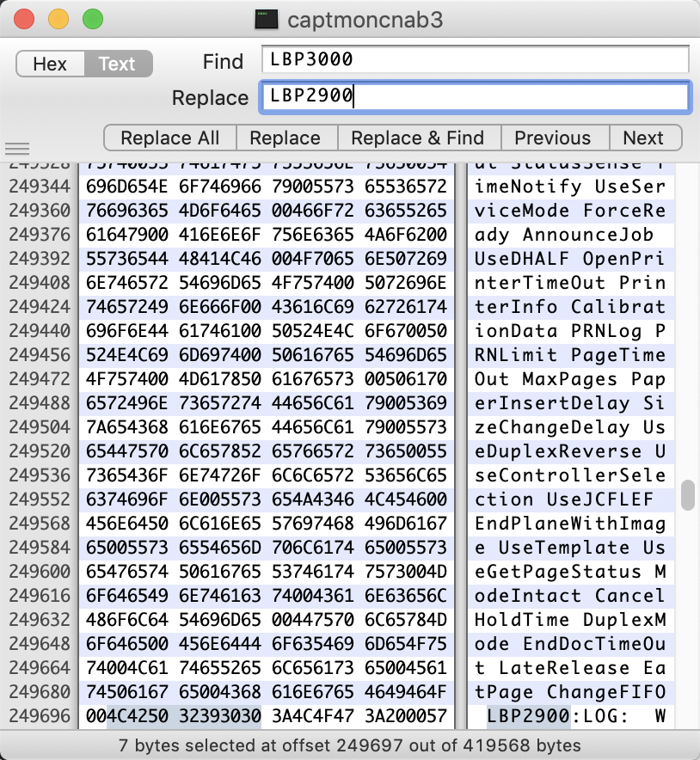Click text 'RNLimit PageTime'
The image size is (700, 760).
[569, 355]
